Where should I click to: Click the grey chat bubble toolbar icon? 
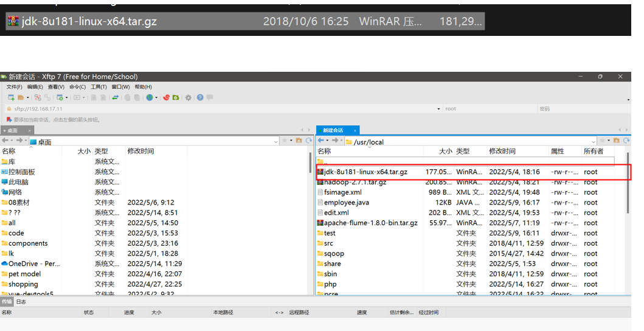(x=209, y=97)
